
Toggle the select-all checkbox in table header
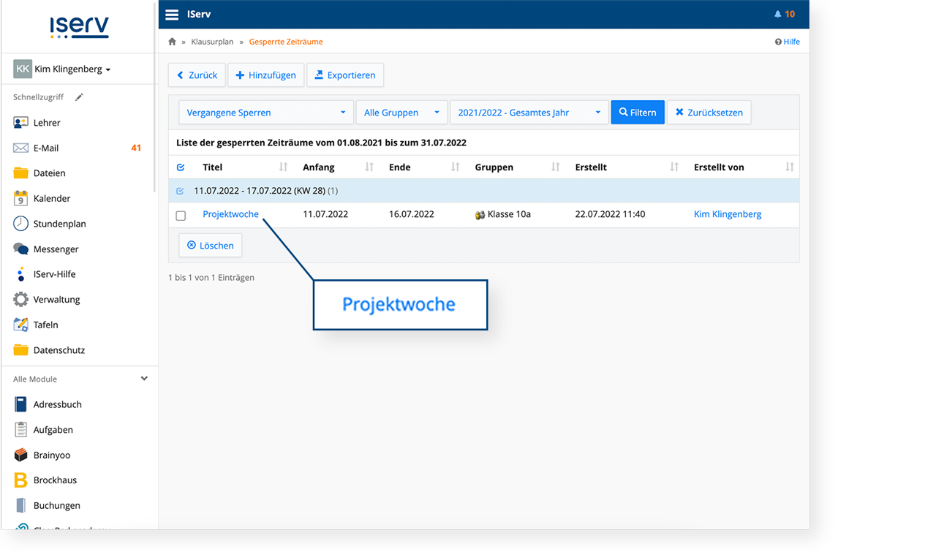[x=181, y=167]
